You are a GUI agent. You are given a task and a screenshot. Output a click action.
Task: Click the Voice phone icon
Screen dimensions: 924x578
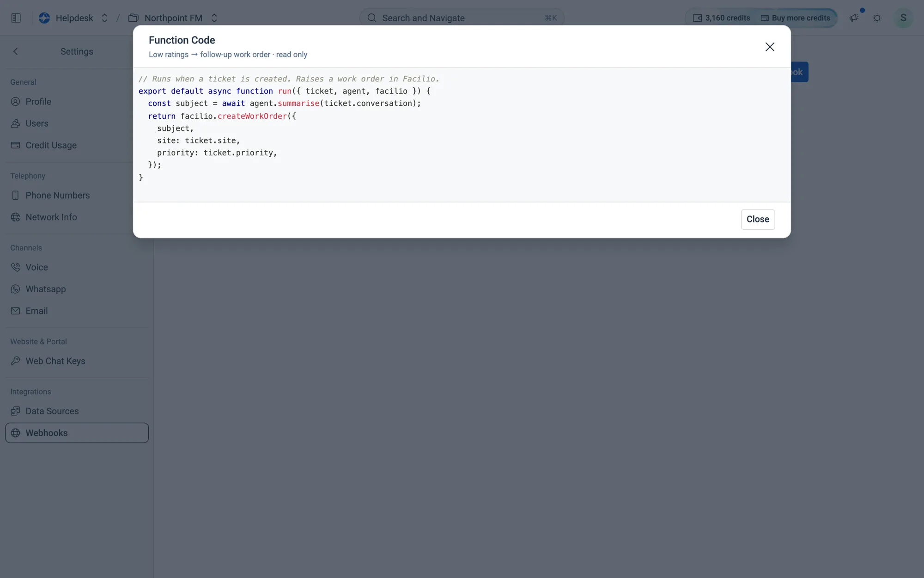pyautogui.click(x=16, y=267)
